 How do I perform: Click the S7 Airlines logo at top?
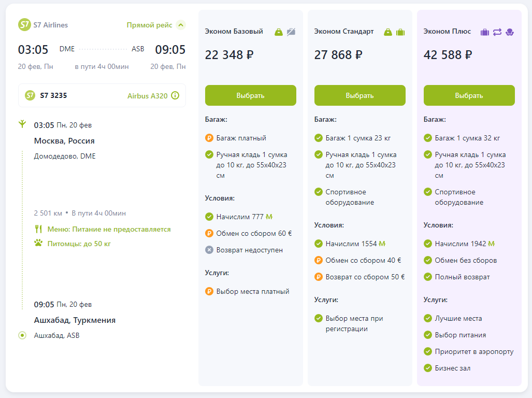tap(24, 25)
